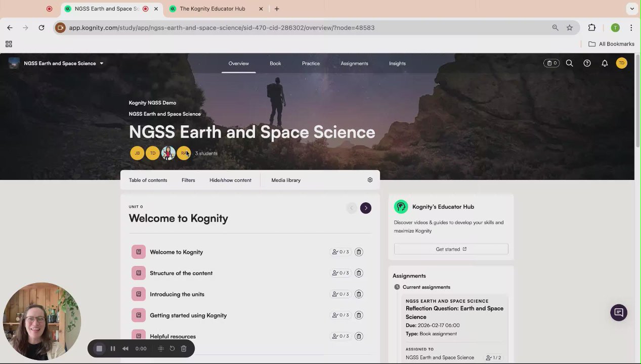Viewport: 641px width, 364px height.
Task: Click the book icon beside Structure of the content
Action: (139, 273)
